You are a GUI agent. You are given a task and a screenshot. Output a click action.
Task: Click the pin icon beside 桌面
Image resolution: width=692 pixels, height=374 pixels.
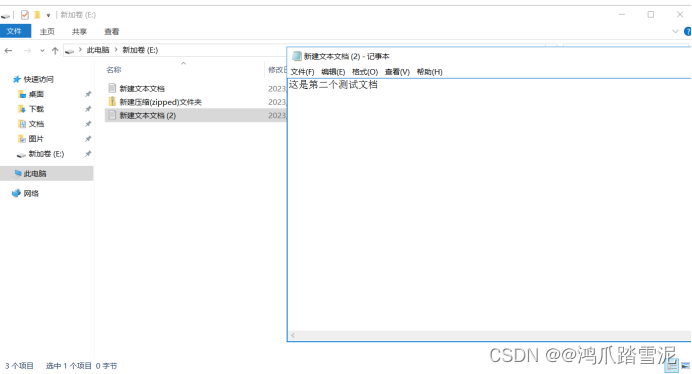88,94
